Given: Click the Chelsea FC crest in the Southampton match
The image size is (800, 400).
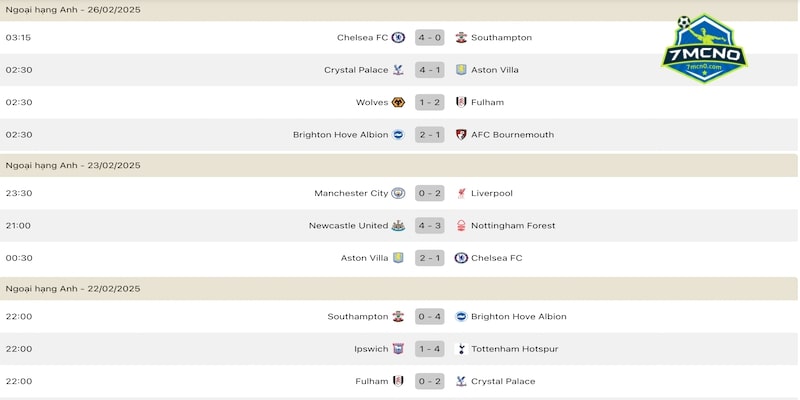Looking at the screenshot, I should [x=398, y=38].
